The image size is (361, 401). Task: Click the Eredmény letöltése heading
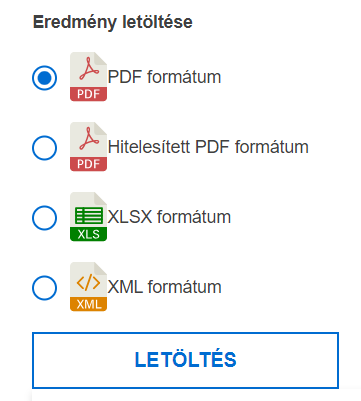pyautogui.click(x=113, y=22)
